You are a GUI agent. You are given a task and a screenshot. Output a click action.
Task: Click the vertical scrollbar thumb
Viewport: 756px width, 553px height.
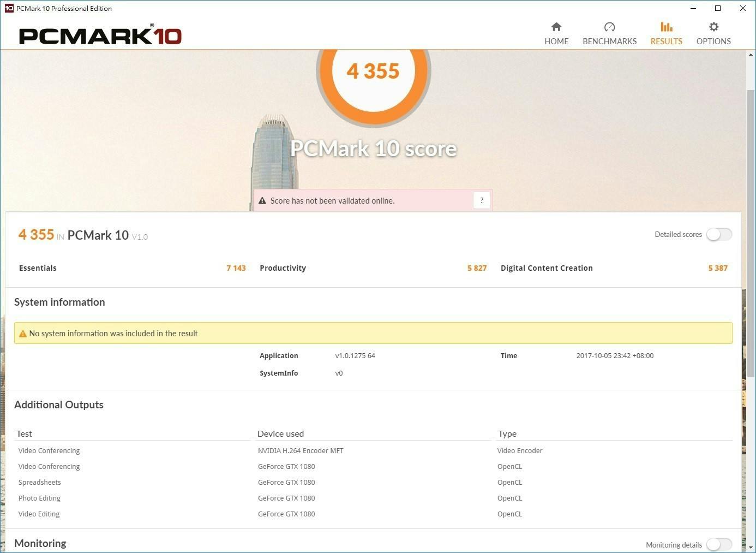[751, 233]
